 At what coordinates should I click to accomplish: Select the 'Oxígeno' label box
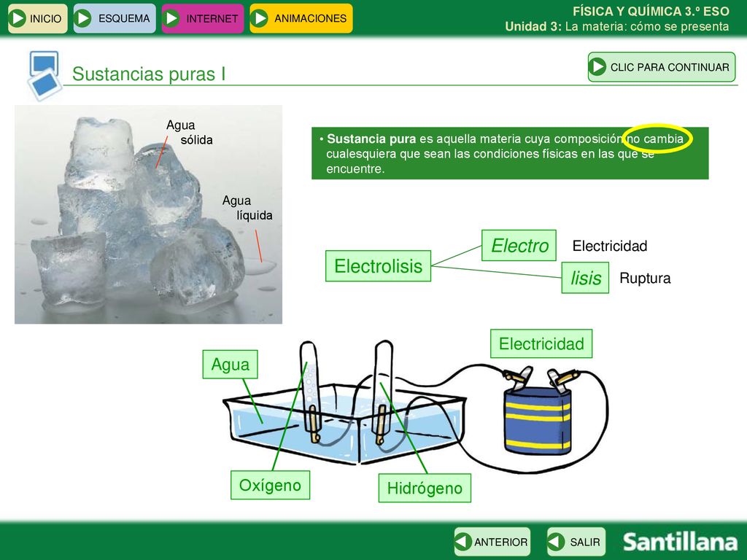click(x=270, y=485)
